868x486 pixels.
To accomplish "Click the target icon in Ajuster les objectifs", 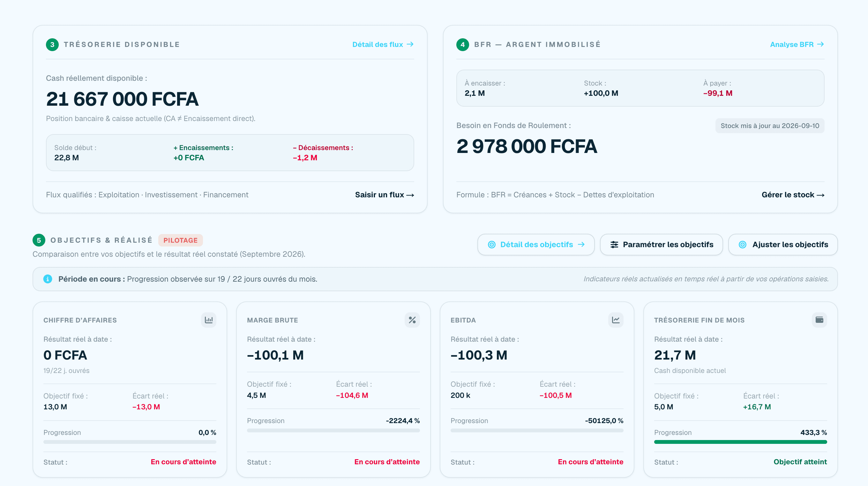I will coord(742,245).
